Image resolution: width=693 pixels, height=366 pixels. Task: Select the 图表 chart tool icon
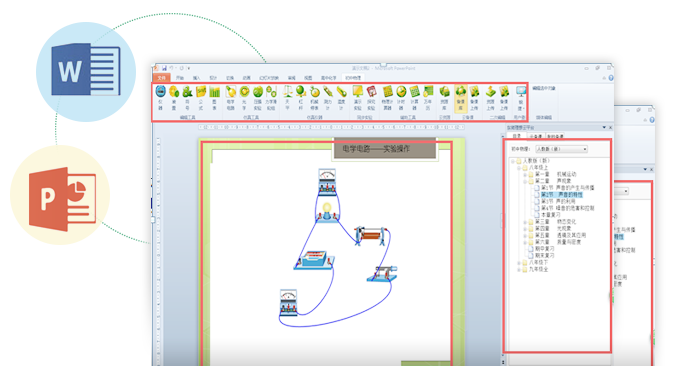pyautogui.click(x=214, y=98)
